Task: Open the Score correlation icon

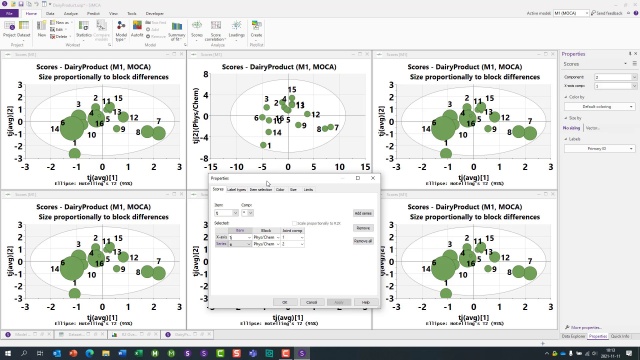Action: point(216,31)
